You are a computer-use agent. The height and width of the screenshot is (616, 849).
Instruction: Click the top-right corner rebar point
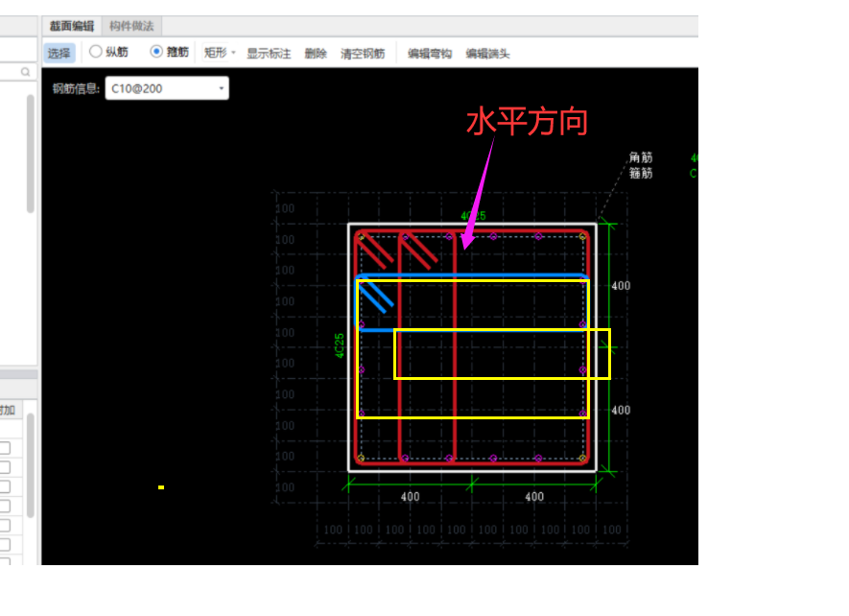tap(582, 236)
